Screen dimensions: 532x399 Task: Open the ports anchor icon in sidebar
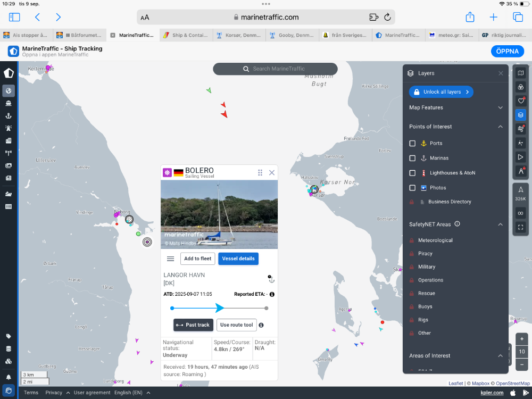[9, 115]
